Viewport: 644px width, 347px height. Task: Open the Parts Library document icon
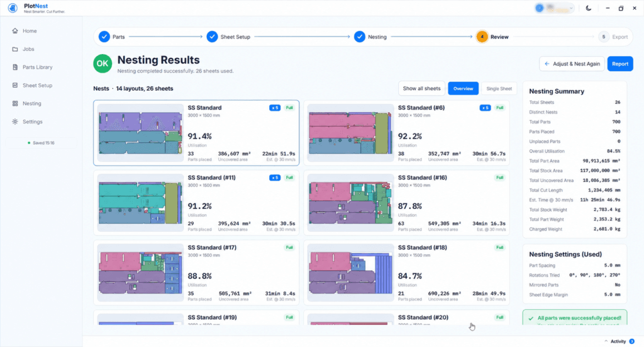pos(15,67)
